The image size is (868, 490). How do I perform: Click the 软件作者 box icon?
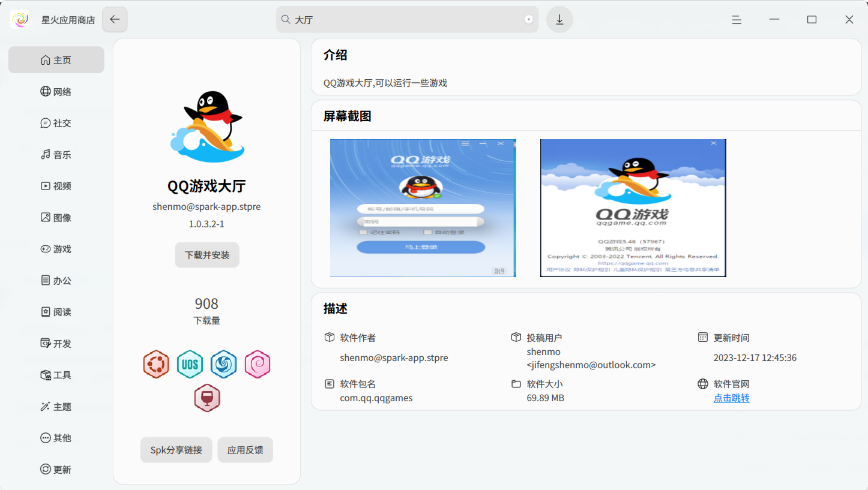329,338
